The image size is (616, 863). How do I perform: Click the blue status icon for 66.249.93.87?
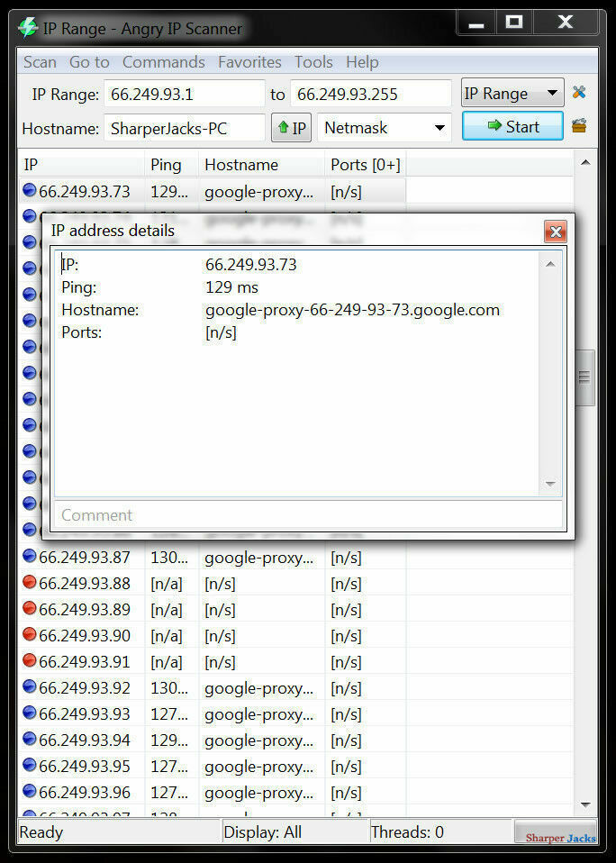click(x=29, y=556)
